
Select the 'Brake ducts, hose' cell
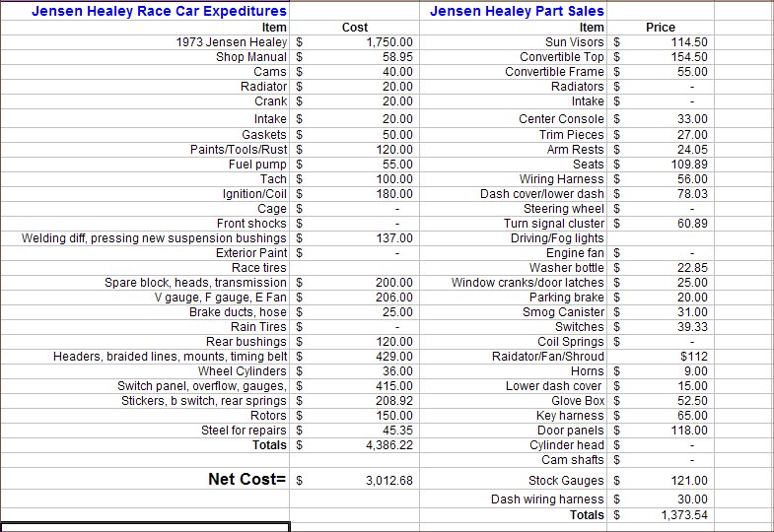pyautogui.click(x=145, y=312)
